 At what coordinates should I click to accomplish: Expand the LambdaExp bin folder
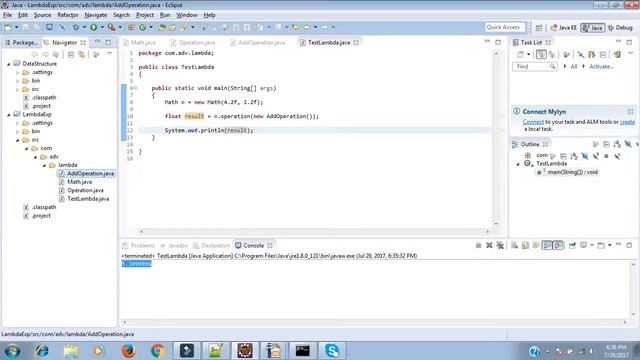tap(18, 131)
